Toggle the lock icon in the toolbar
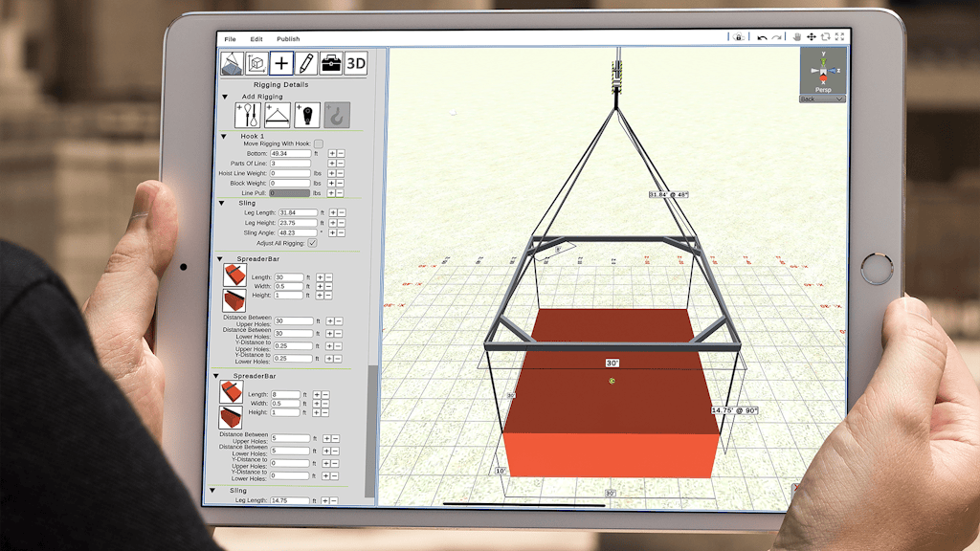980x551 pixels. (739, 36)
